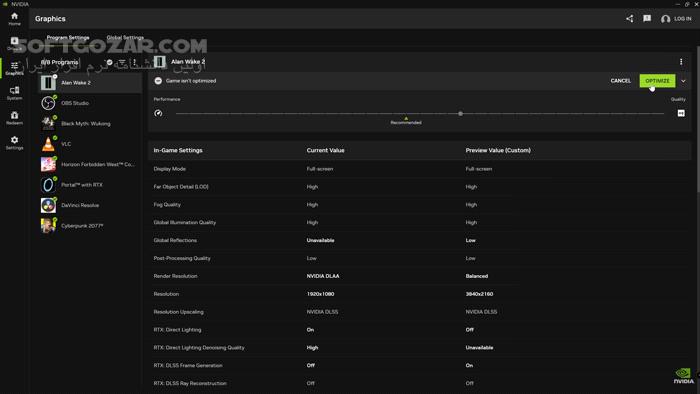Click RTX: DLSS Frame Generation row label

[188, 365]
